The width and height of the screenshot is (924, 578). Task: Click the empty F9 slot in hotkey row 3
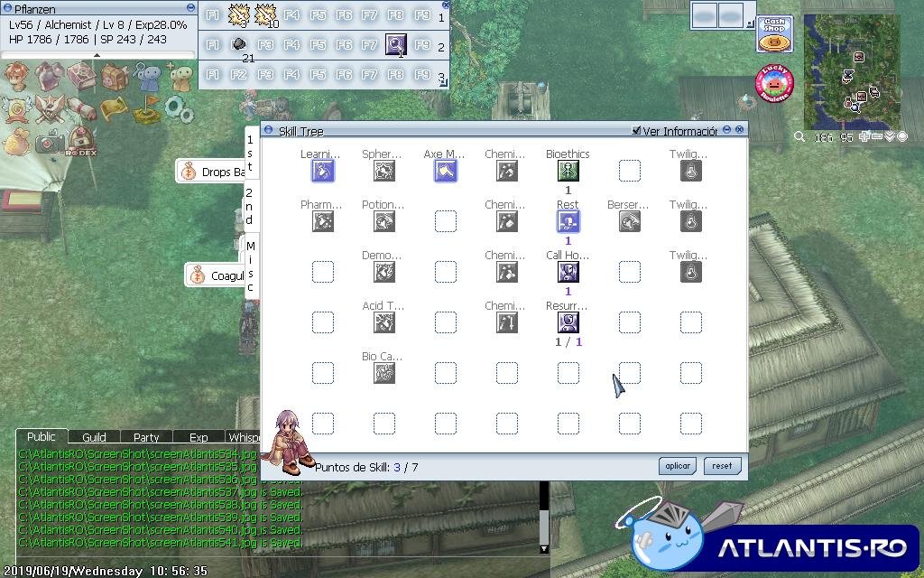[422, 74]
